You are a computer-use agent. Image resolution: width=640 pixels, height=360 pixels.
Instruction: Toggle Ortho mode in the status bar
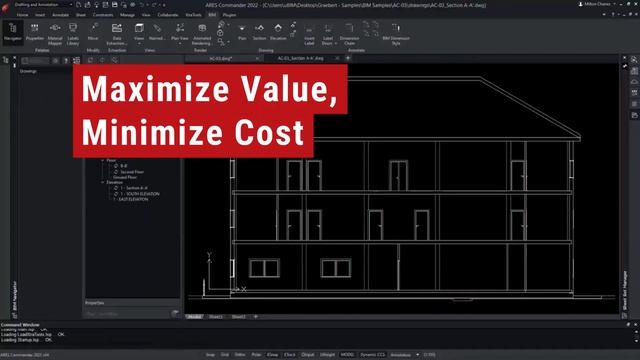pyautogui.click(x=240, y=355)
